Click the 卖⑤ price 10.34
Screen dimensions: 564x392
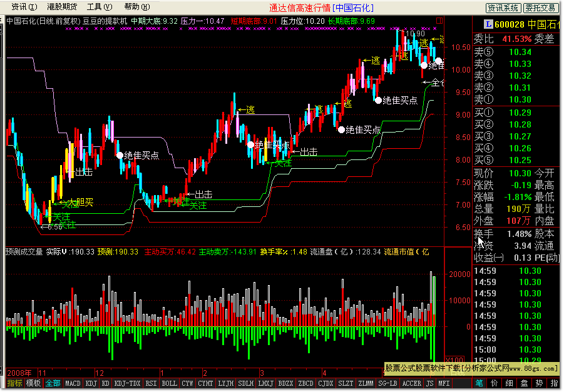pos(520,52)
